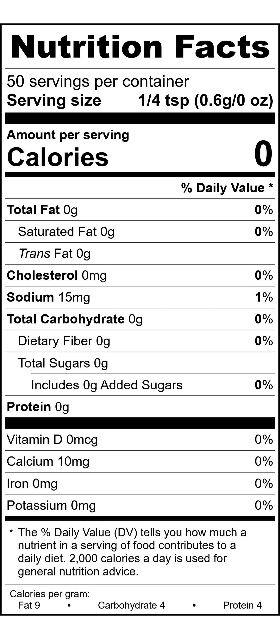Click the Serving size label
Viewport: 280px width, 644px height.
(x=54, y=100)
